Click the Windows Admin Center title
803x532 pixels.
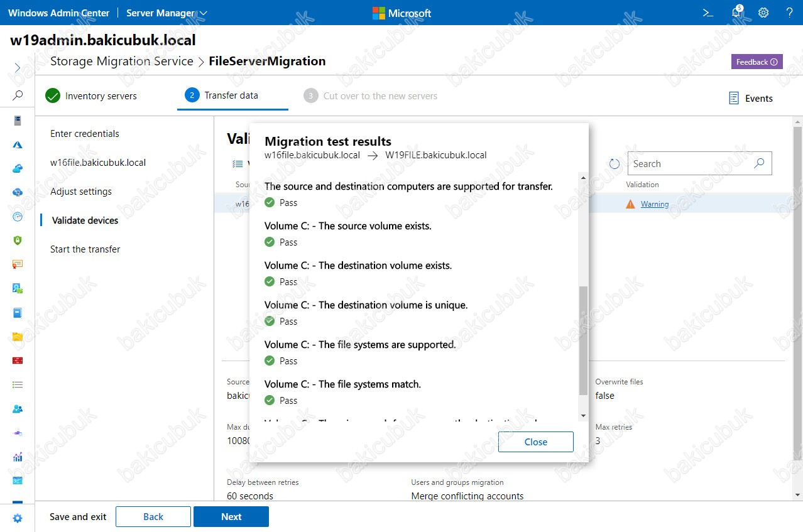58,13
